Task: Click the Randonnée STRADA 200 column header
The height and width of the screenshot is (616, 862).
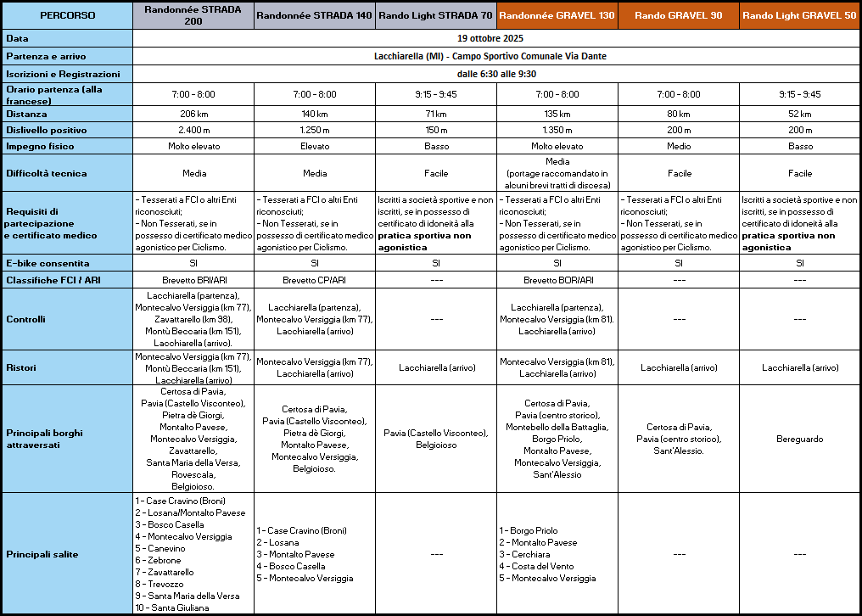Action: pyautogui.click(x=193, y=15)
